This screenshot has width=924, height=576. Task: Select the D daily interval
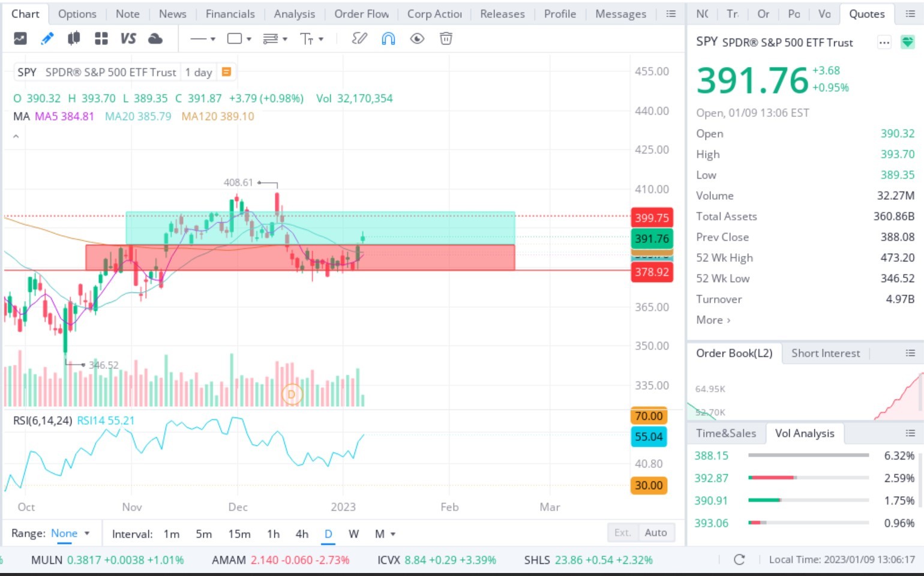pos(328,534)
